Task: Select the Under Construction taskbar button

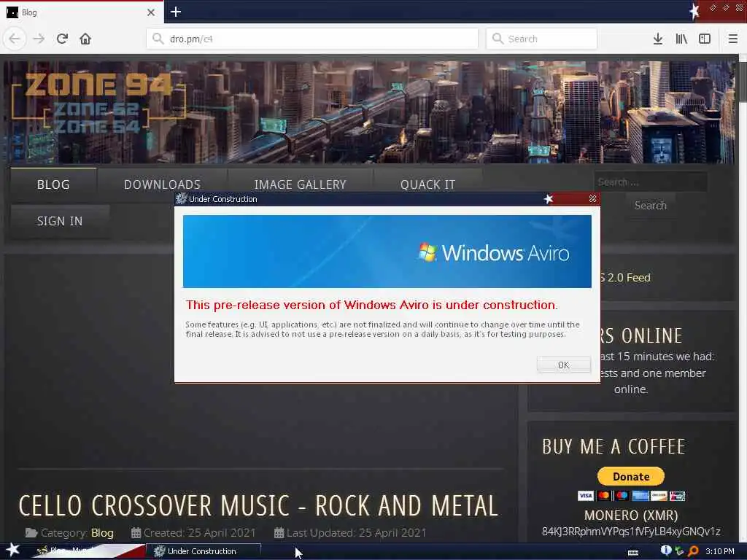Action: coord(204,551)
